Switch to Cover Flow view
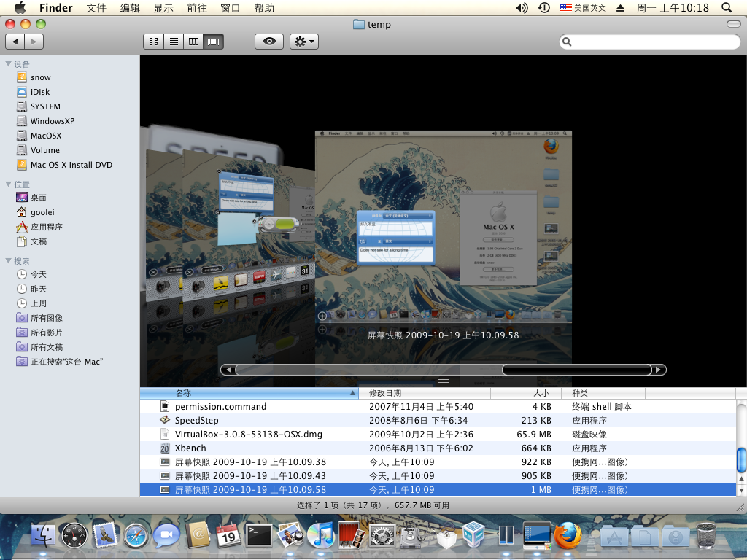 [214, 42]
